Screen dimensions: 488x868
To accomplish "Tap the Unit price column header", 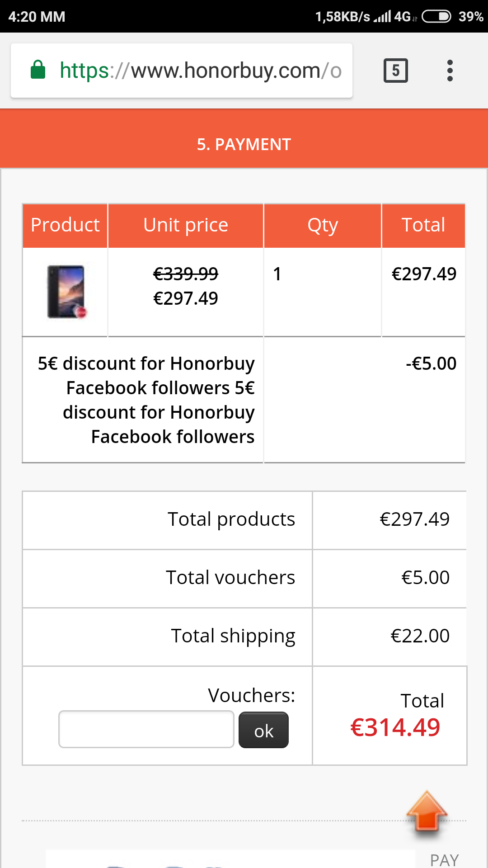I will [x=186, y=225].
